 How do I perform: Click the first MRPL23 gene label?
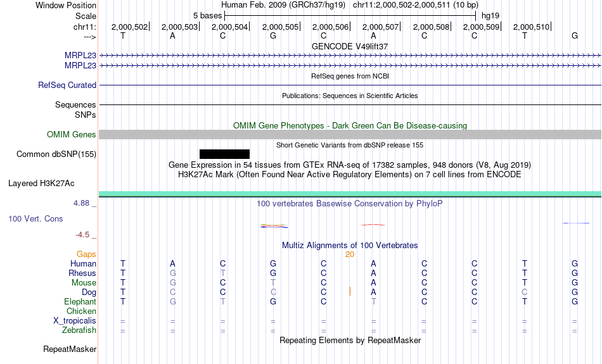(80, 55)
